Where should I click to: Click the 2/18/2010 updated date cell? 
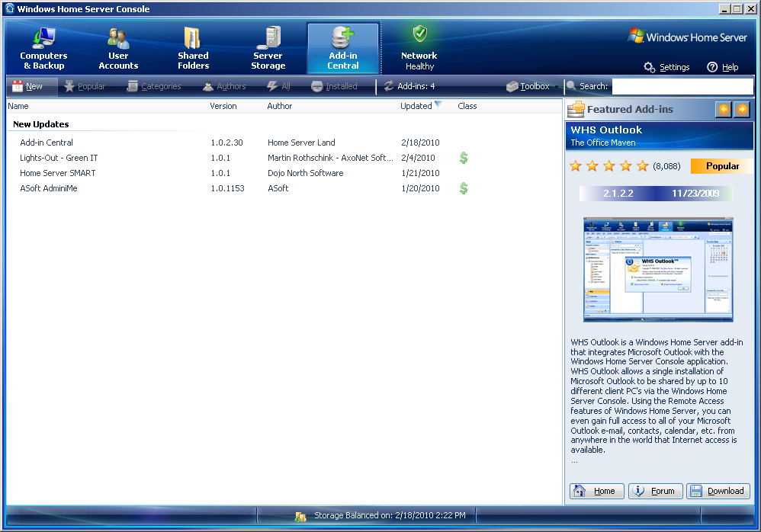tap(420, 143)
